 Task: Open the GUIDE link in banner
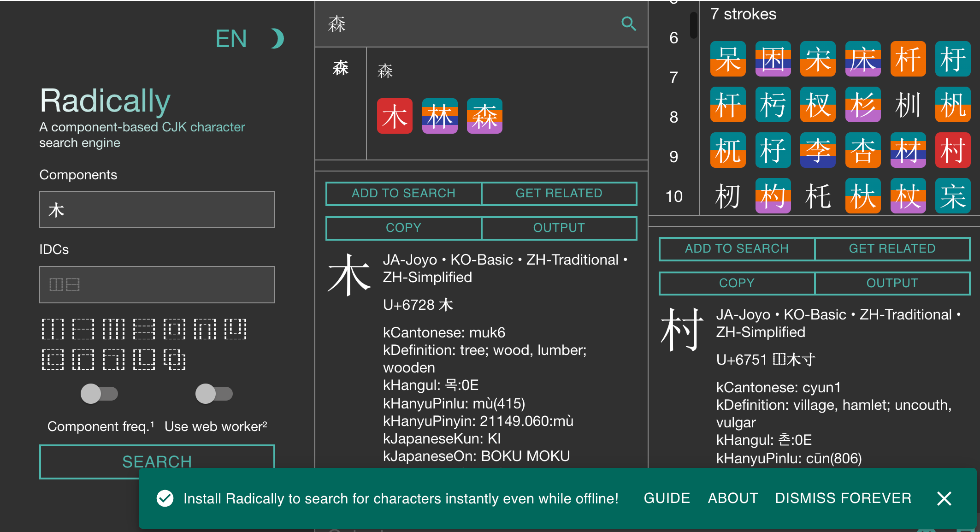[667, 498]
